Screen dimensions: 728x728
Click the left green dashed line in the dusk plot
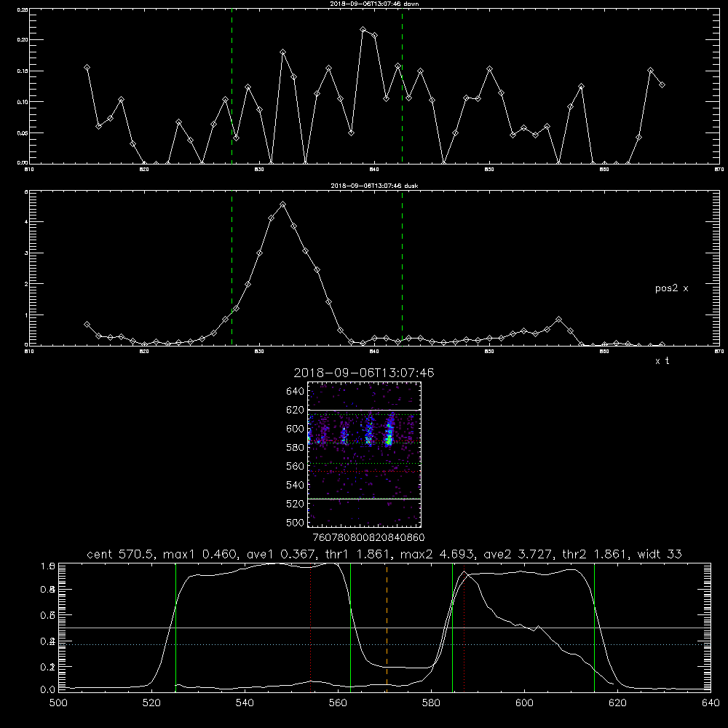[232, 268]
